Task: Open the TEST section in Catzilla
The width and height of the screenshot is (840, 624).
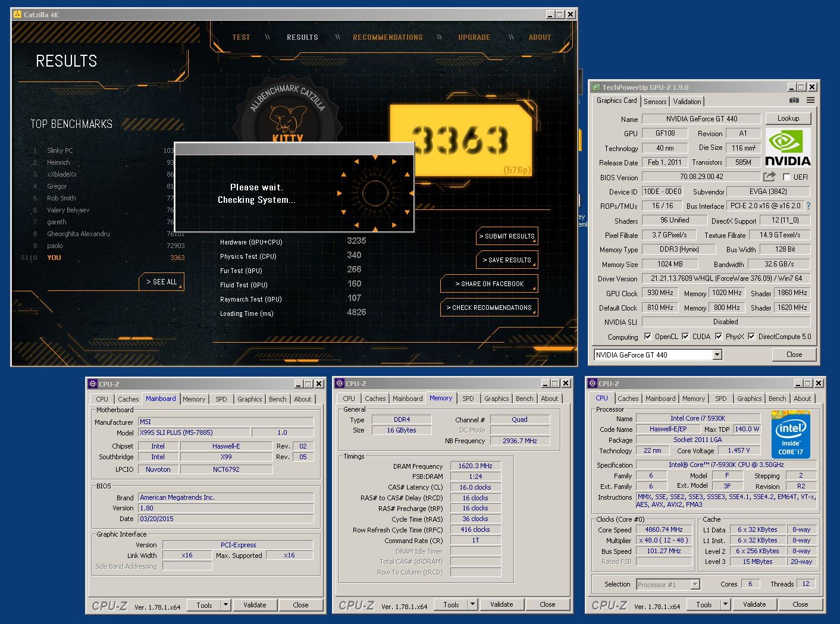Action: tap(241, 37)
